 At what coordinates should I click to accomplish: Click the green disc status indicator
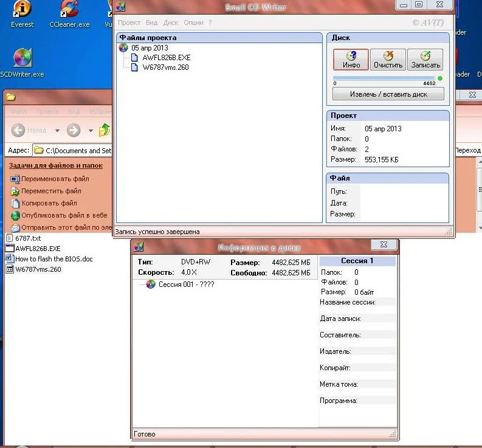440,78
